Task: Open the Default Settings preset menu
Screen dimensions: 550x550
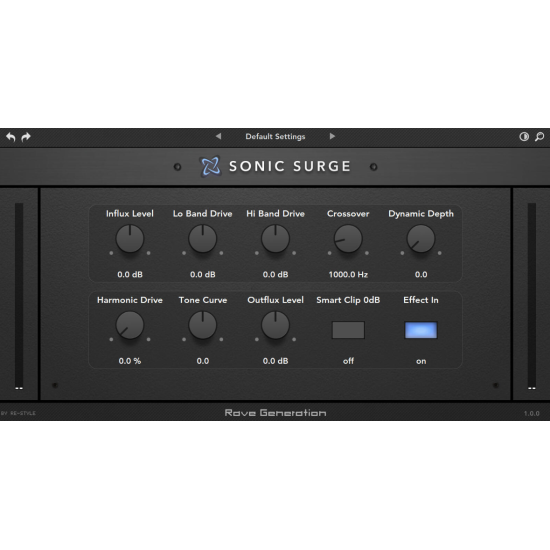Action: (275, 136)
